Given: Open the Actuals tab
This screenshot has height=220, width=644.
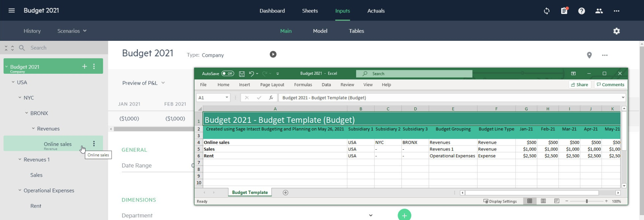Looking at the screenshot, I should [376, 11].
